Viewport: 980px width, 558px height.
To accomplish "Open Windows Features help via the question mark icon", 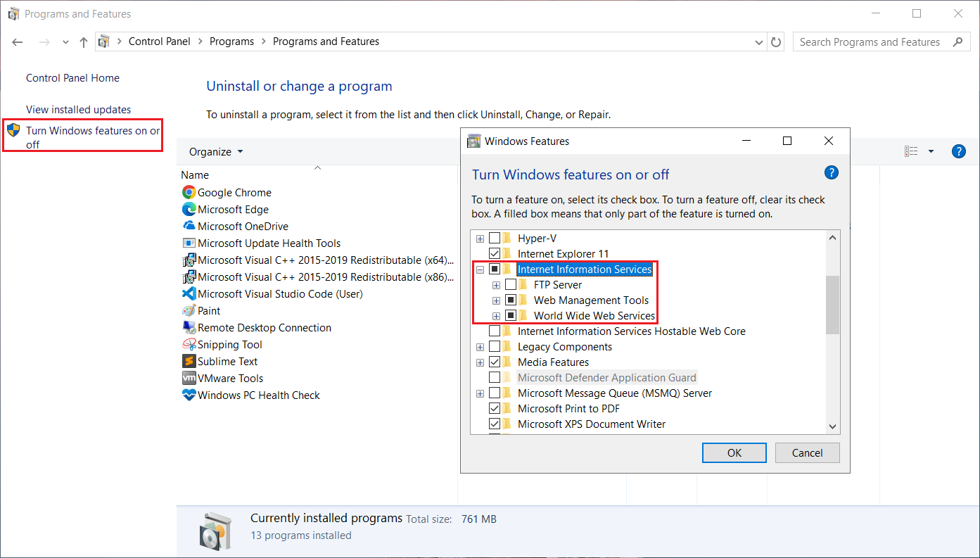I will (x=831, y=172).
